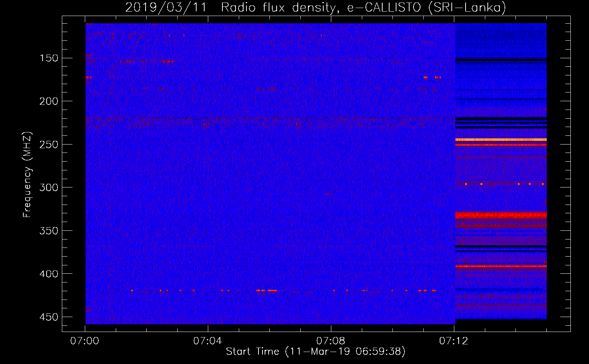Select the 07:00 time axis label

tap(85, 341)
